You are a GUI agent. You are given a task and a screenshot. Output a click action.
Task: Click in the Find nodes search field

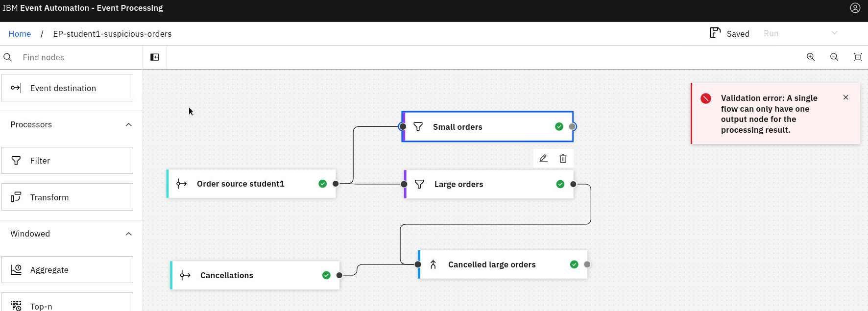pos(78,57)
